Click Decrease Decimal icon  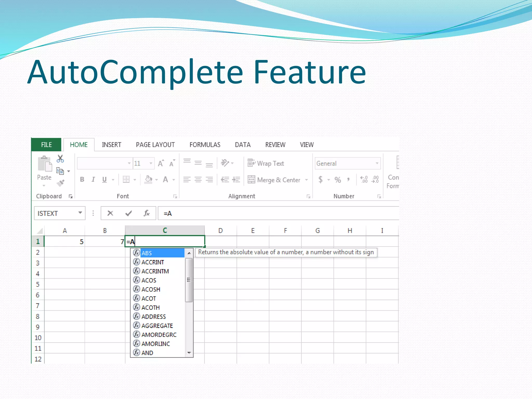tap(375, 179)
